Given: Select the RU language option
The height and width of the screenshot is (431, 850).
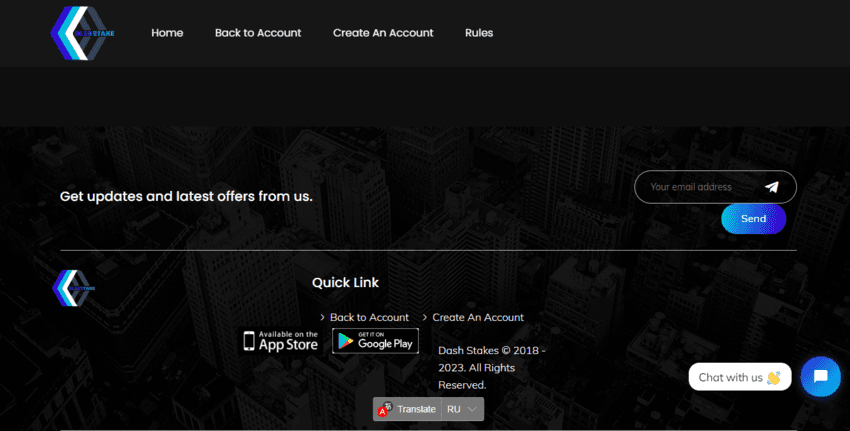Looking at the screenshot, I should pyautogui.click(x=454, y=409).
